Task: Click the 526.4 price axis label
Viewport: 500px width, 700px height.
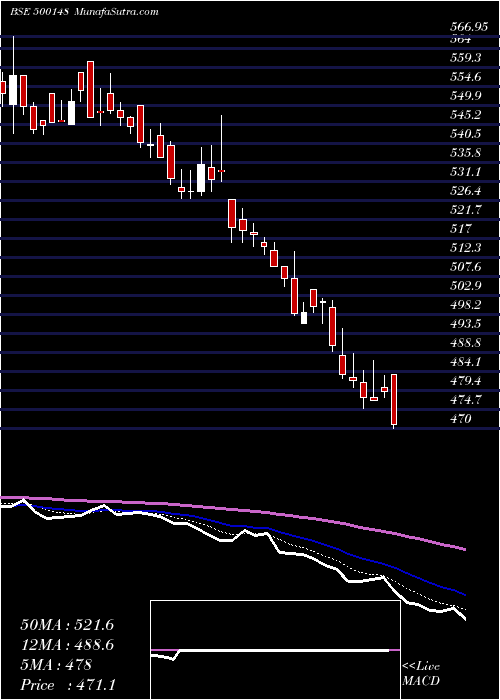Action: point(465,191)
